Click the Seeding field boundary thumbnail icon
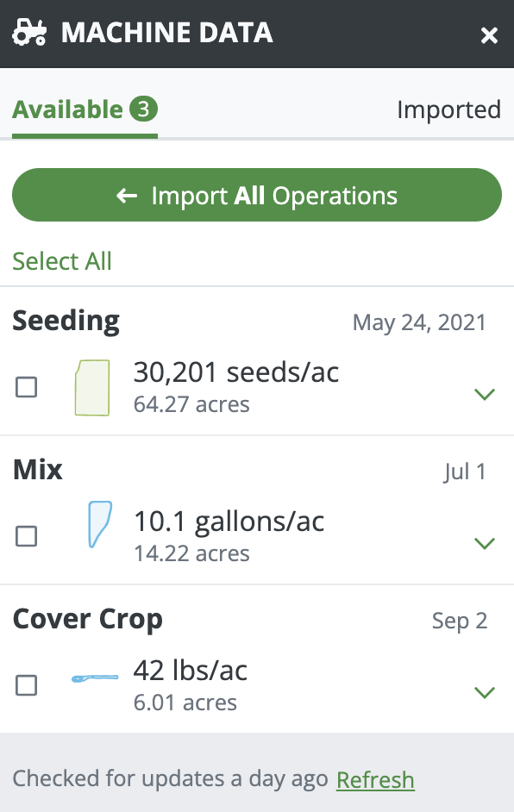This screenshot has height=812, width=514. pos(92,387)
